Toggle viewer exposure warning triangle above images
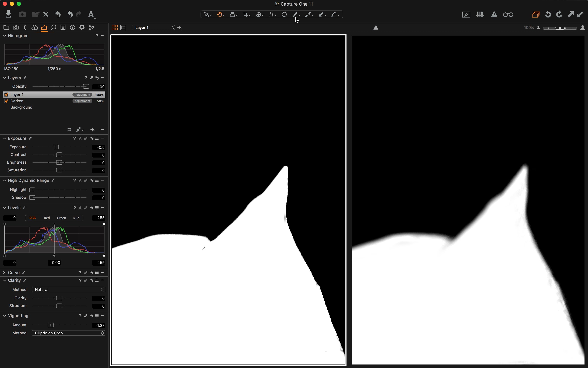 376,28
